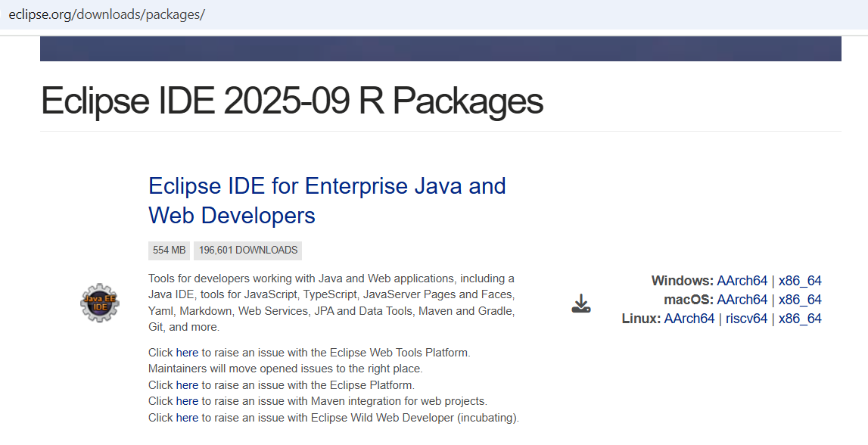Click the download tray icon
The height and width of the screenshot is (445, 868).
point(580,304)
